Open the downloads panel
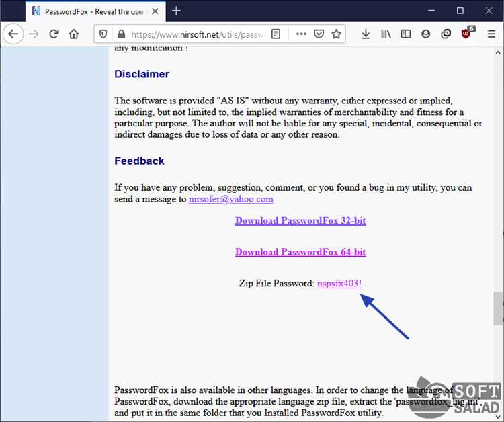Screen dimensions: 504x422 click(x=366, y=34)
